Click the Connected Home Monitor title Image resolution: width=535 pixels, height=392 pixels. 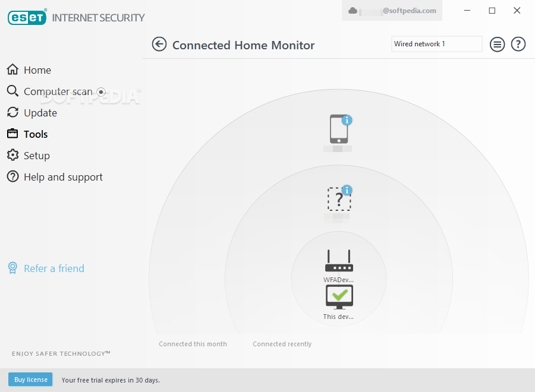coord(244,45)
